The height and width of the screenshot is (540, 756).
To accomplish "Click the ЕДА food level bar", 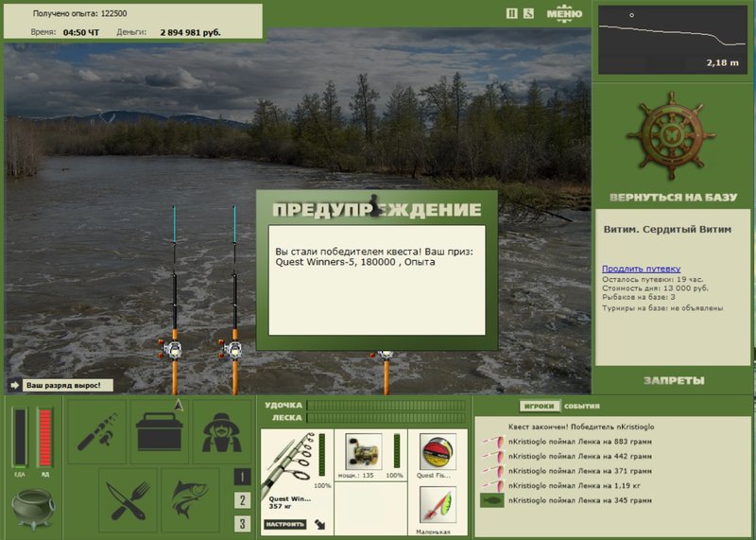I will pos(20,437).
